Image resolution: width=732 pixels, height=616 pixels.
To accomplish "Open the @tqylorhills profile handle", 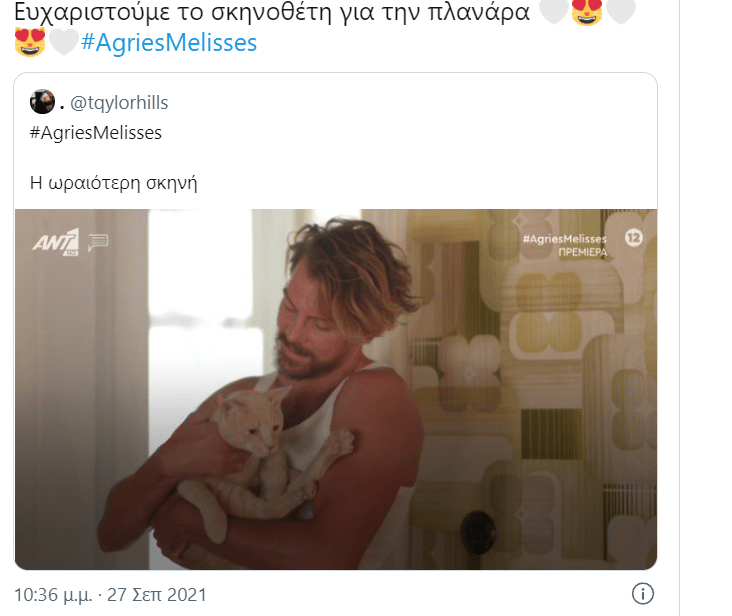I will click(x=119, y=103).
